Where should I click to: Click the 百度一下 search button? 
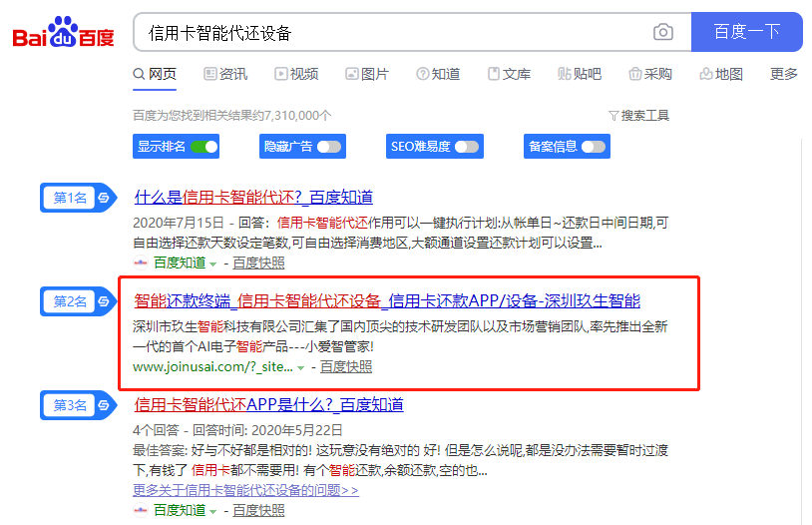click(747, 32)
